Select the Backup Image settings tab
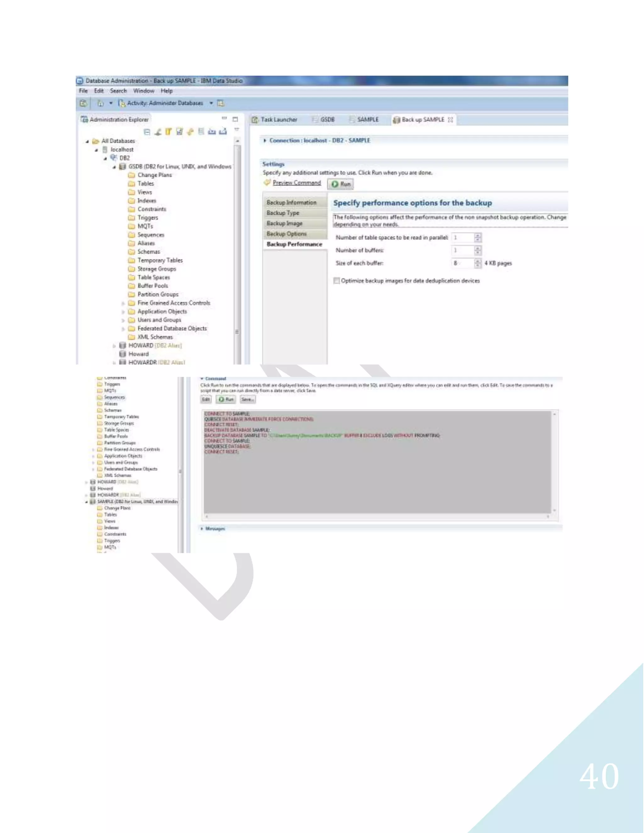This screenshot has height=833, width=644. 295,223
